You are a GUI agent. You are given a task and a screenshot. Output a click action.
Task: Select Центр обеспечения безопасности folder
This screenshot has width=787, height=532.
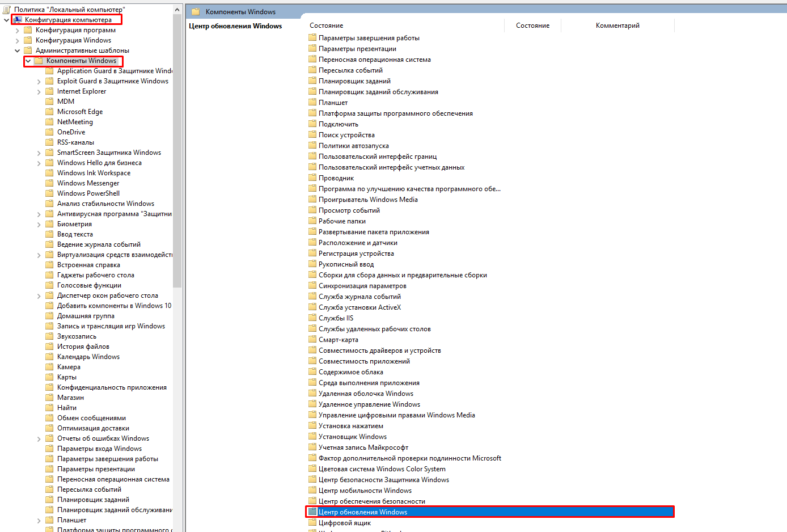[372, 501]
